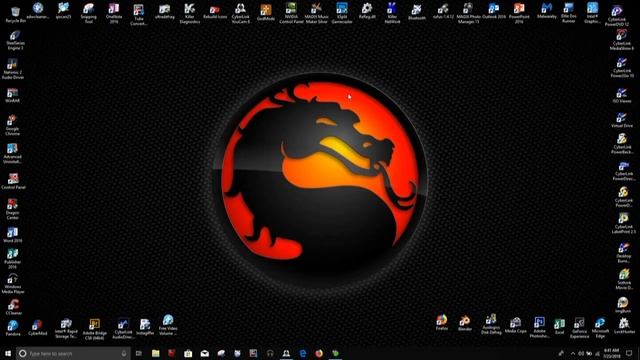Screen dimensions: 640x360
Task: Launch Snipping Tool shortcut
Action: tap(89, 13)
